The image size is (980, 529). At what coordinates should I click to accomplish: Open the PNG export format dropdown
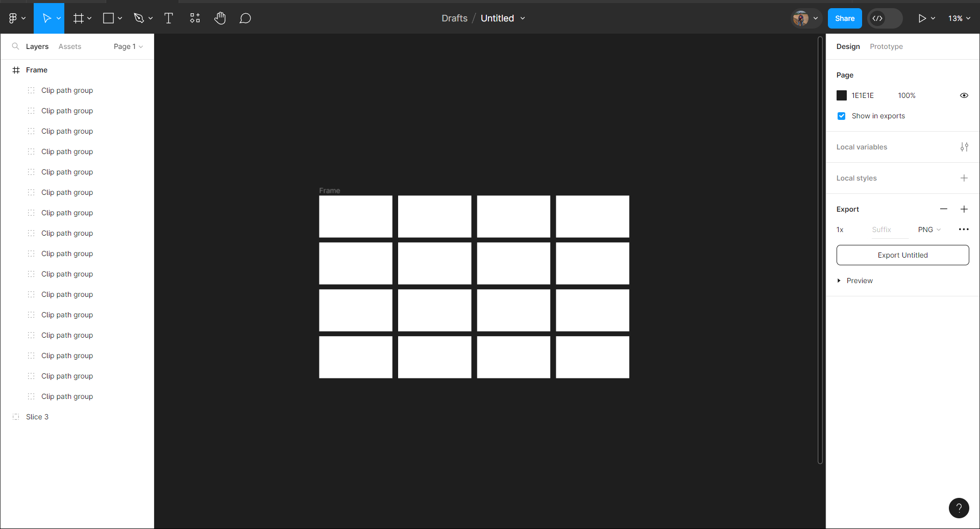click(929, 230)
